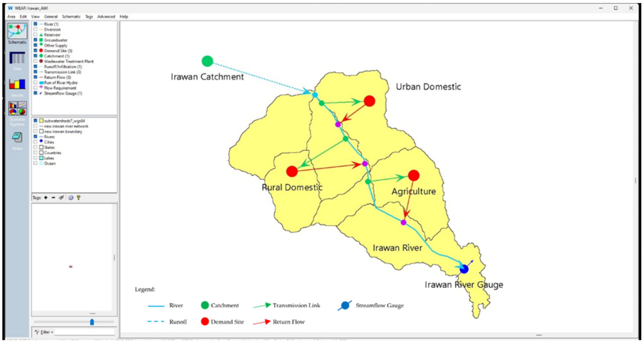Image resolution: width=644 pixels, height=345 pixels.
Task: Click the help lightbulb icon in Tags bar
Action: tap(79, 197)
